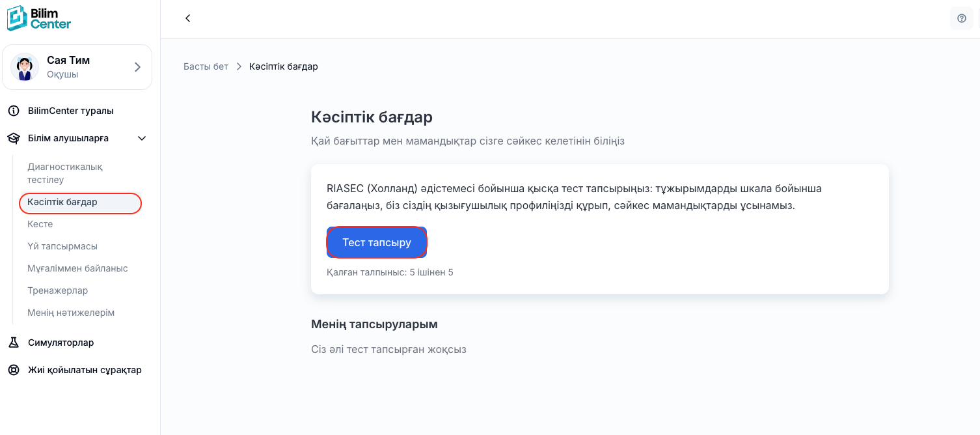Open the help question mark icon
Image resolution: width=980 pixels, height=435 pixels.
(x=962, y=18)
